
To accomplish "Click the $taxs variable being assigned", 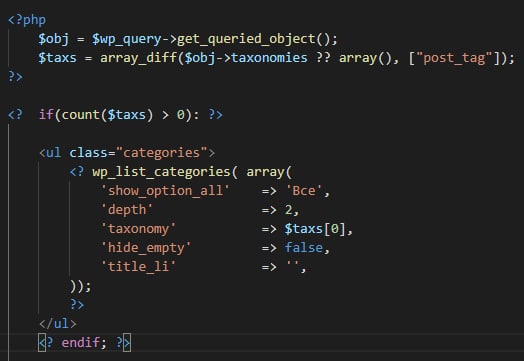I will (57, 58).
